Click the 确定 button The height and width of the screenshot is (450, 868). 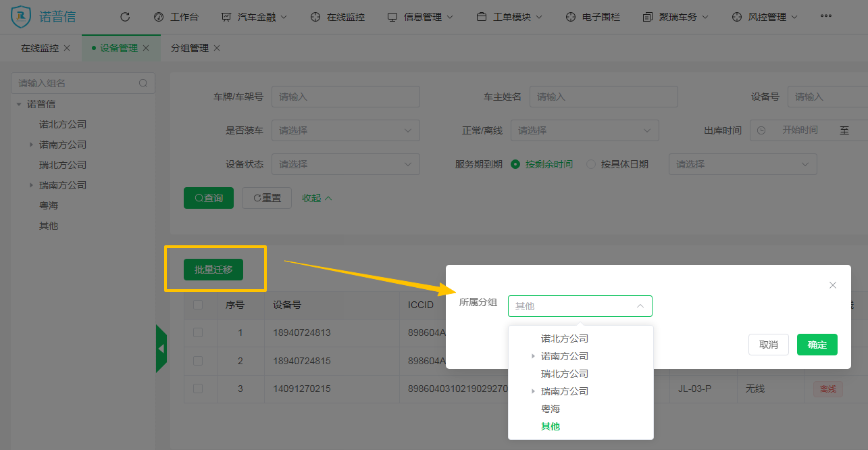pos(817,345)
